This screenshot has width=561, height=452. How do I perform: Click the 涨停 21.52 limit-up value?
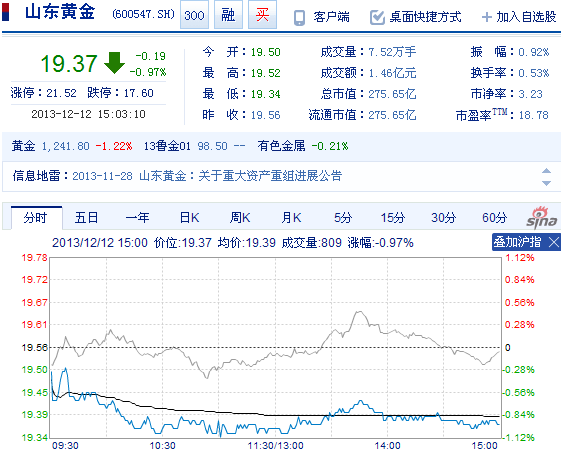point(61,93)
